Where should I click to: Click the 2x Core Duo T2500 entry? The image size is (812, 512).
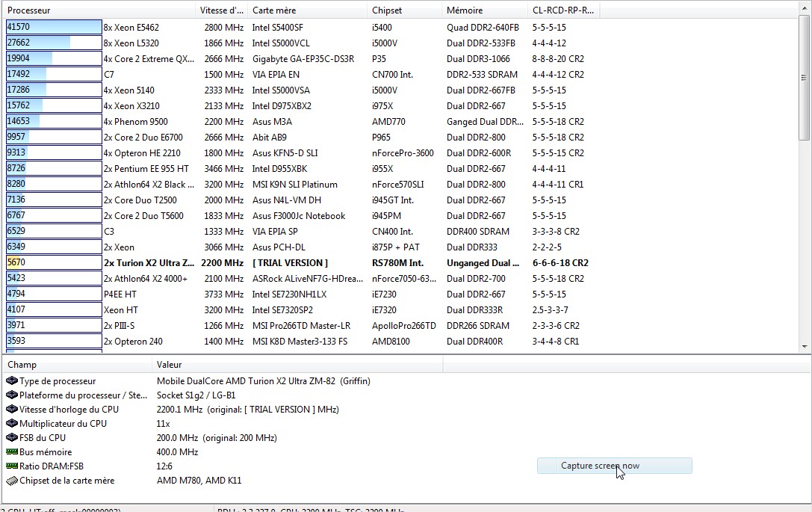tap(140, 200)
